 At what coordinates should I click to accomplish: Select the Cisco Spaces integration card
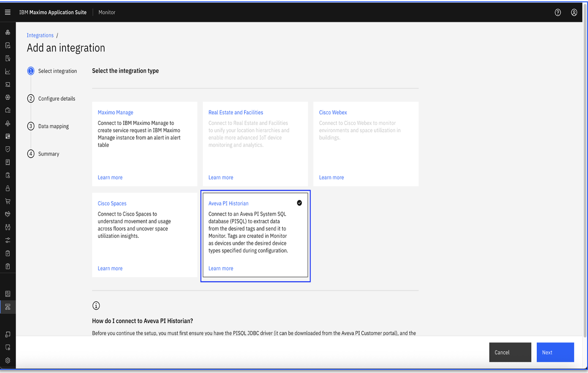pos(145,235)
